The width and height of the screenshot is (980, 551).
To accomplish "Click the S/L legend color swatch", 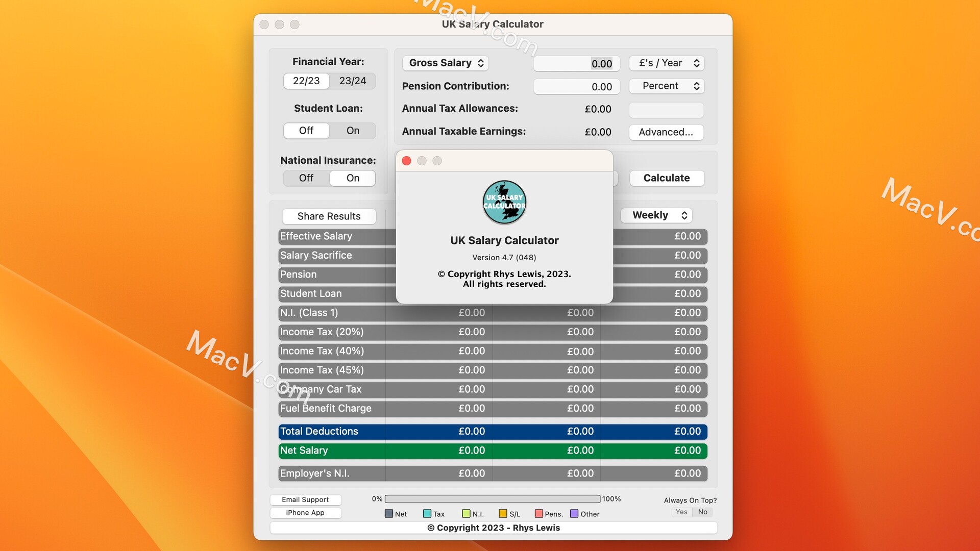I will tap(503, 514).
